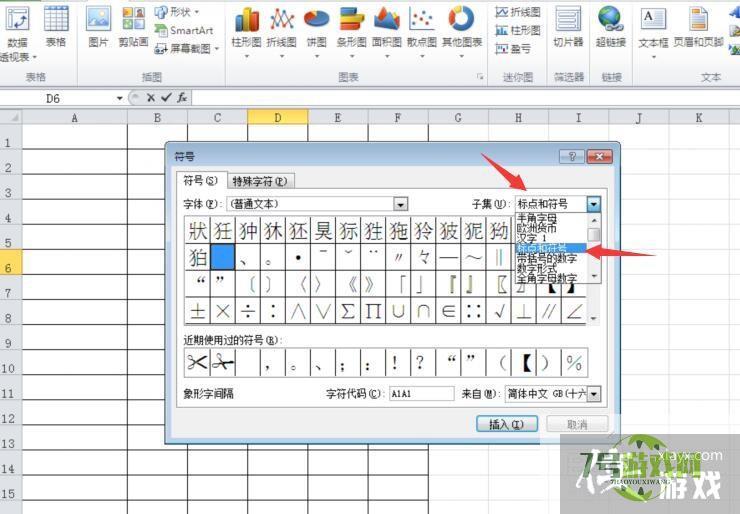Open the insert function fx button
740x514 pixels.
click(x=182, y=98)
